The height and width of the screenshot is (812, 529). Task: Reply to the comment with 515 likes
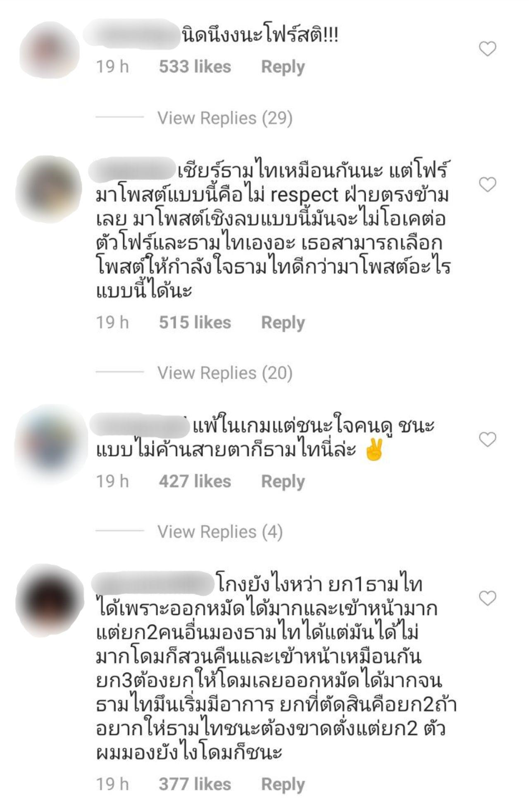pos(283,323)
